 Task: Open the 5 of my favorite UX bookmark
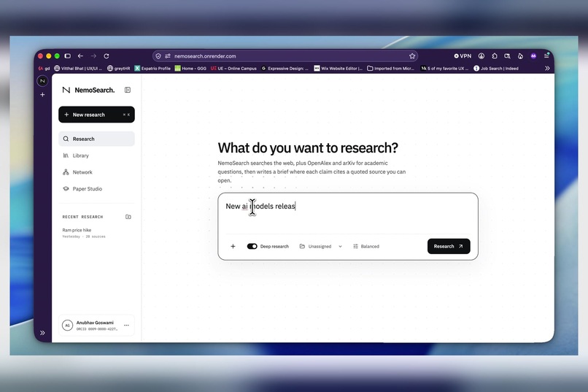coord(445,69)
